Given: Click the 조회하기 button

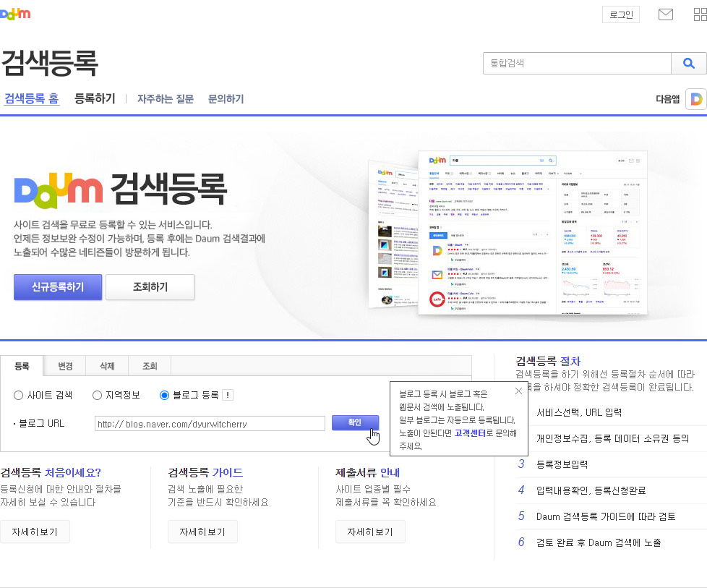Looking at the screenshot, I should pyautogui.click(x=150, y=287).
